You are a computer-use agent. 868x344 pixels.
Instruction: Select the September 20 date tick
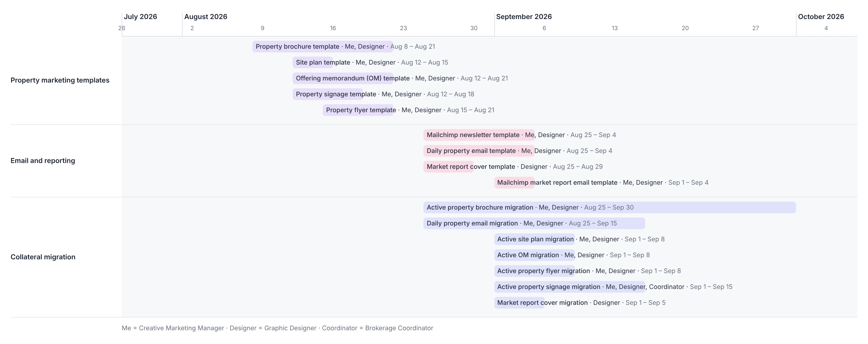pos(685,28)
